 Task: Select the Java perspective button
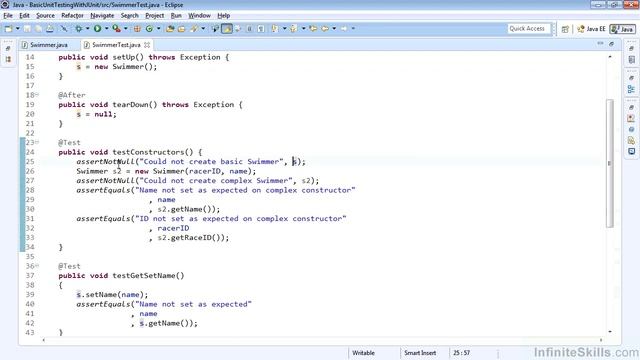click(x=622, y=29)
